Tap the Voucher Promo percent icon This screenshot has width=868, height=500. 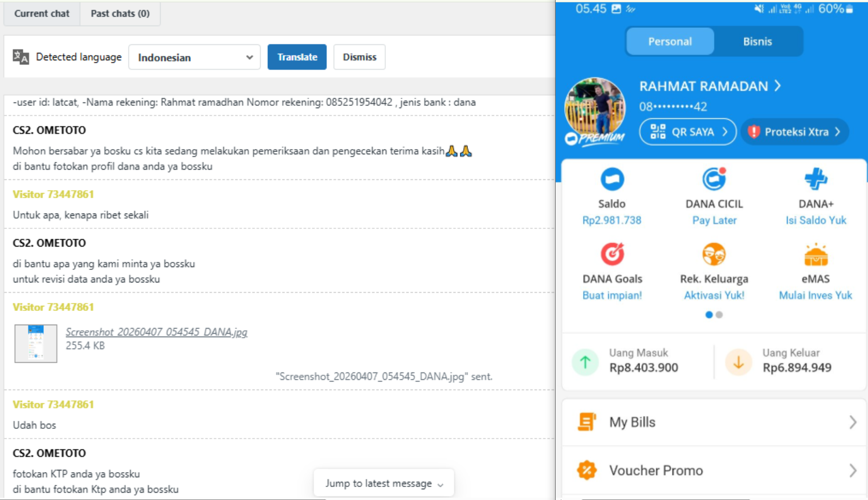[586, 470]
